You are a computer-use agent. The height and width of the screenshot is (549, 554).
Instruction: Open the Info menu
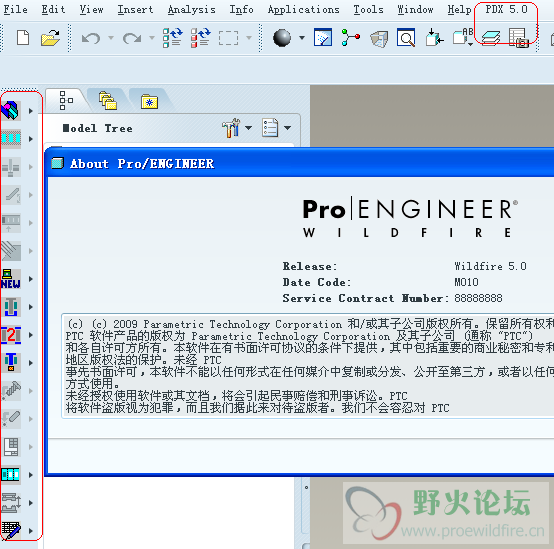[241, 9]
